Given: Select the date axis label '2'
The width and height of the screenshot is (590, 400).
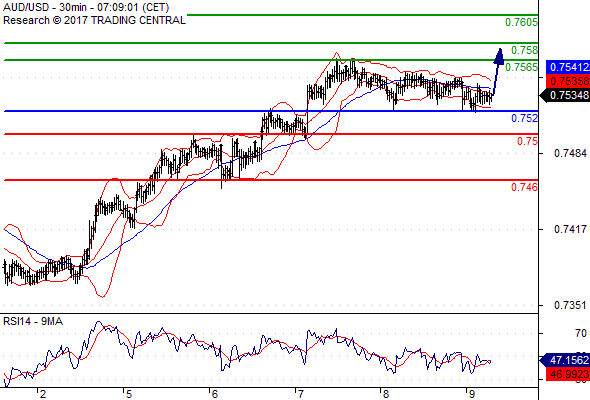Looking at the screenshot, I should [43, 394].
